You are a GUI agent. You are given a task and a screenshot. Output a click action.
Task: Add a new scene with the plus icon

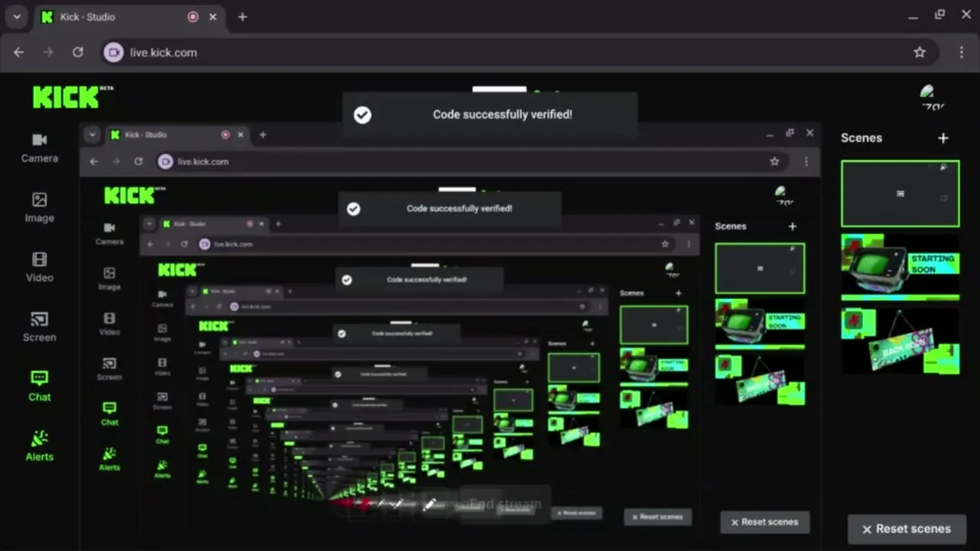(943, 138)
